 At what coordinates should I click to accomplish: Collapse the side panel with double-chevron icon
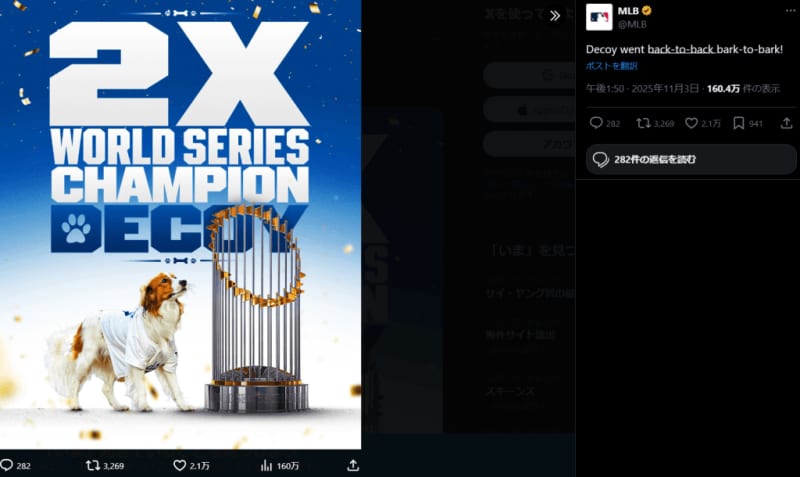(x=555, y=16)
